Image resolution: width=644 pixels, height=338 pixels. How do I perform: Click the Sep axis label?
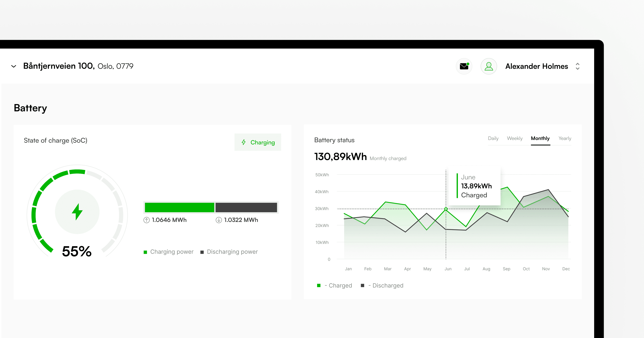point(506,269)
